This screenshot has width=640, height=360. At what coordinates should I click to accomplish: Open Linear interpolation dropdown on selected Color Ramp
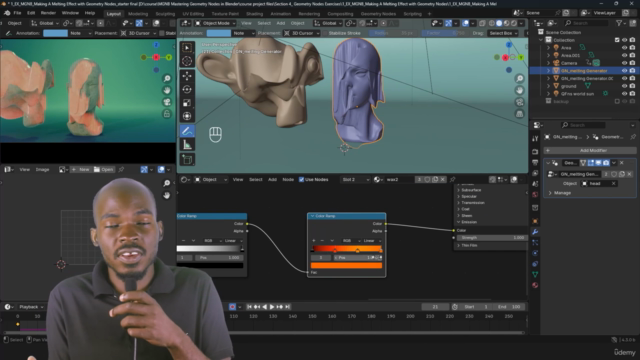coord(371,241)
